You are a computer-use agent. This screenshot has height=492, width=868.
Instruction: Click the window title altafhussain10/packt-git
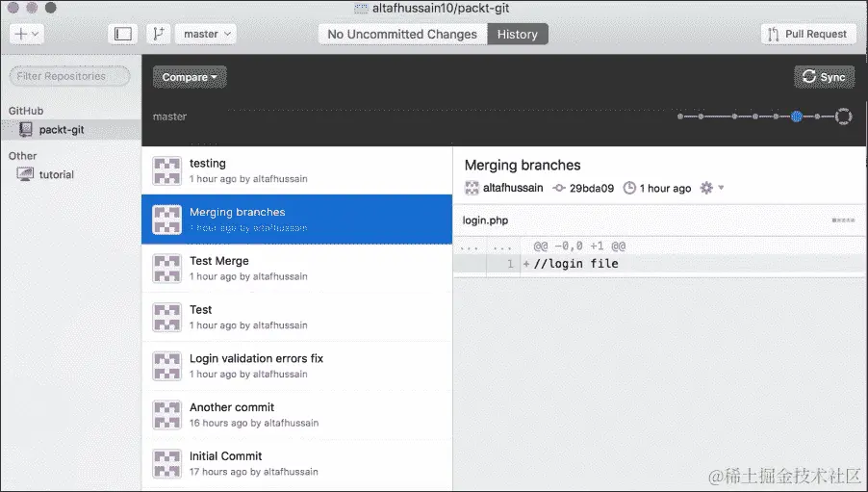[441, 8]
